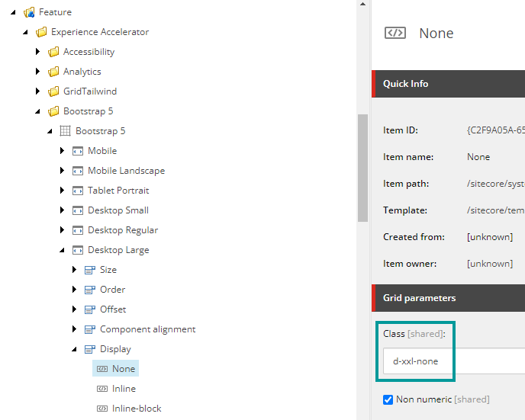Select the Desktop Large tree item
The image size is (525, 420).
pos(118,250)
